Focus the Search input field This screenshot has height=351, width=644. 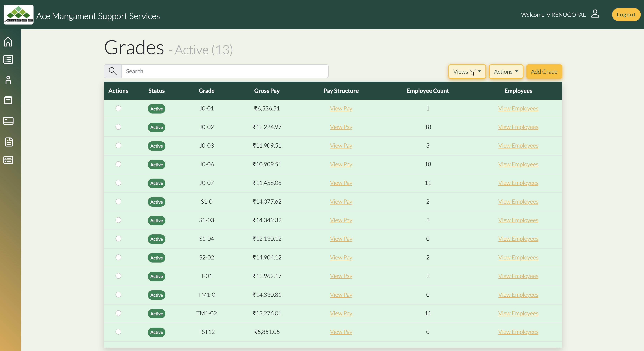[x=225, y=71]
